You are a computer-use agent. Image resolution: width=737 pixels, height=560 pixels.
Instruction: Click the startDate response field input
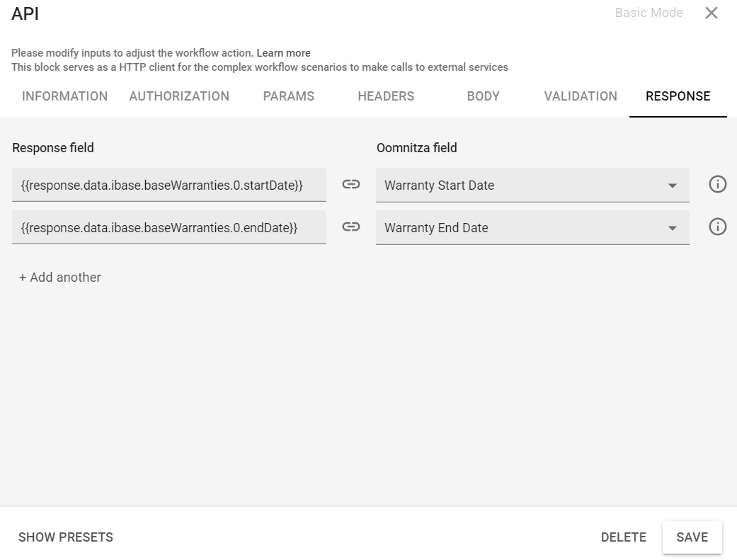(170, 185)
